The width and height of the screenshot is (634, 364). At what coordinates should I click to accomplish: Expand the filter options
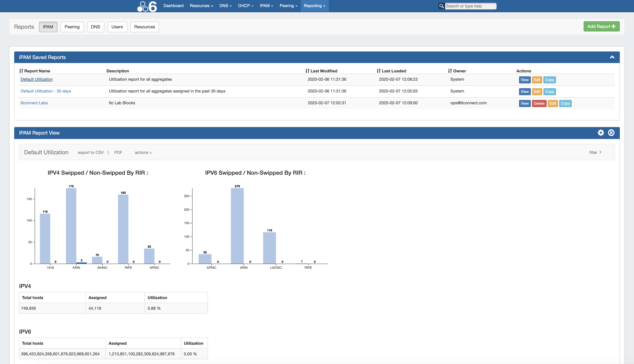(x=595, y=152)
